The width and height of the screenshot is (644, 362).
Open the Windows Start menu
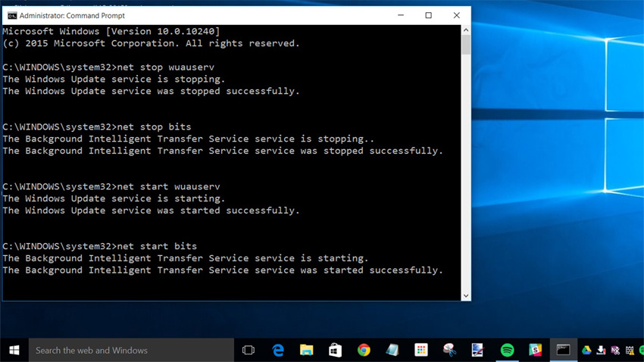pyautogui.click(x=14, y=350)
